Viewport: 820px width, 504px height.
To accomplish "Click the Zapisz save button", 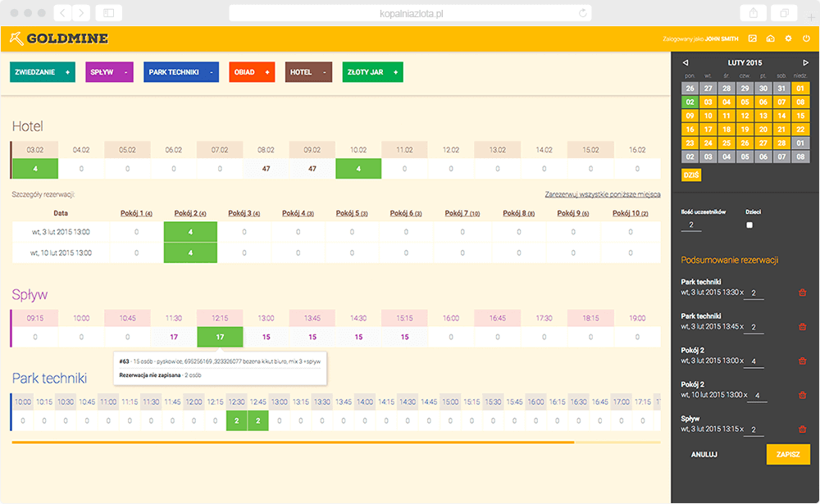I will click(x=788, y=454).
